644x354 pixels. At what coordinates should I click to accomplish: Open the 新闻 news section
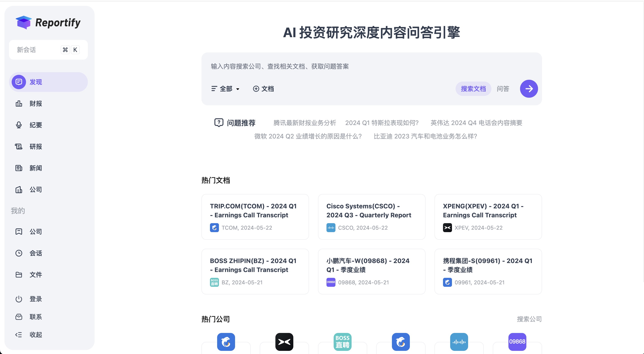click(48, 168)
